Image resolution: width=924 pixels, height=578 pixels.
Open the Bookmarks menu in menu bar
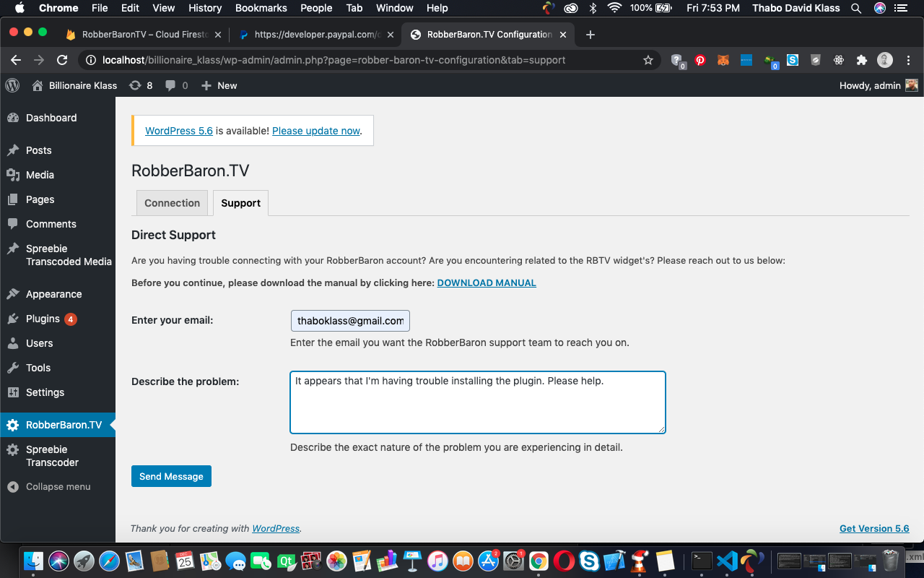point(261,8)
